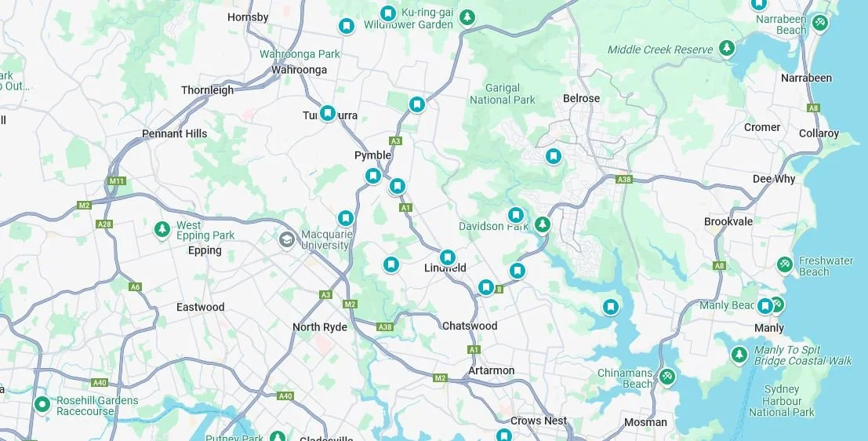Open the Sydney Harbour National Park label
Image resolution: width=868 pixels, height=441 pixels.
782,400
